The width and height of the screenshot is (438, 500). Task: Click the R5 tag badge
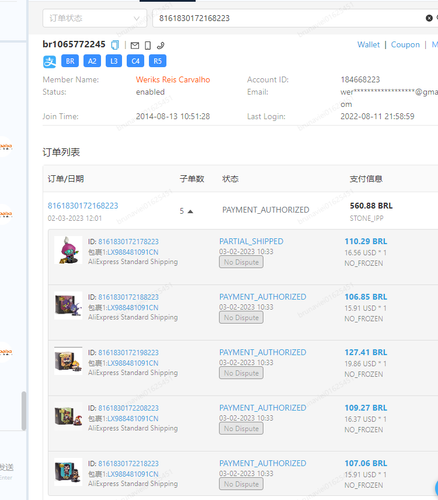pos(157,61)
